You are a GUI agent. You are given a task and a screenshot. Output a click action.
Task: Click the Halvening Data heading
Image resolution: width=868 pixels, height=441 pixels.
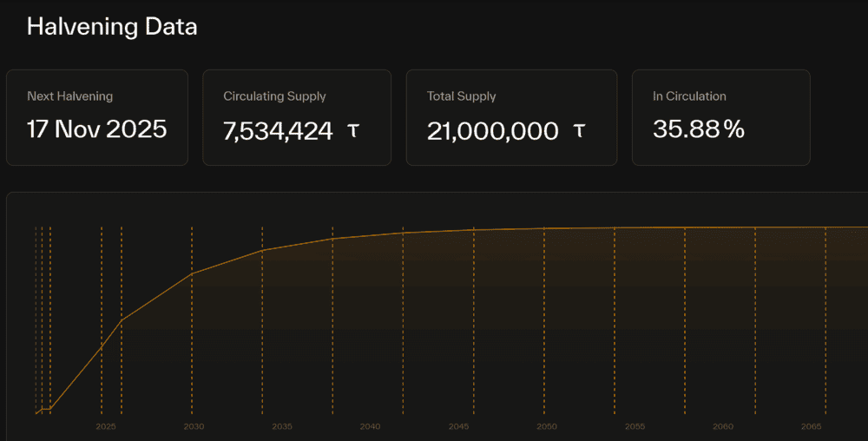(112, 27)
